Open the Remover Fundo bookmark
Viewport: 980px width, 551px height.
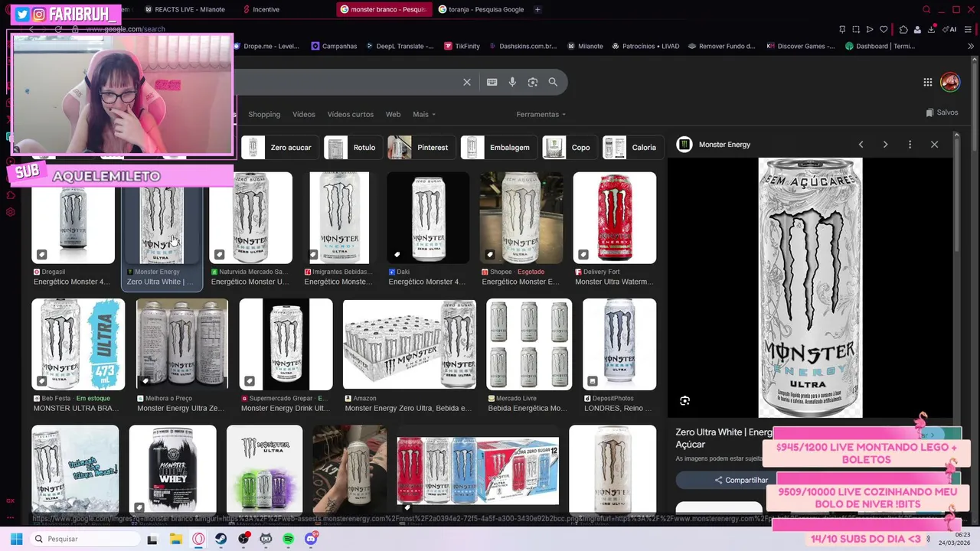(x=721, y=46)
